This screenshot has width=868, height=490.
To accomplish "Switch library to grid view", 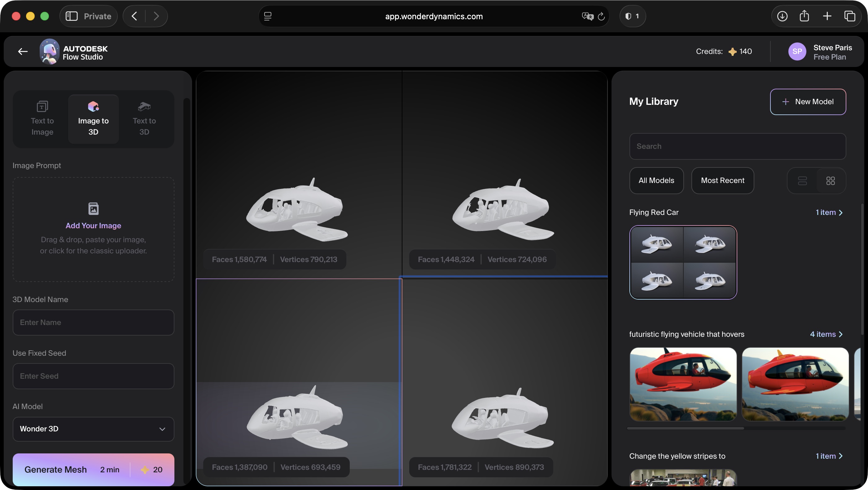I will (830, 181).
